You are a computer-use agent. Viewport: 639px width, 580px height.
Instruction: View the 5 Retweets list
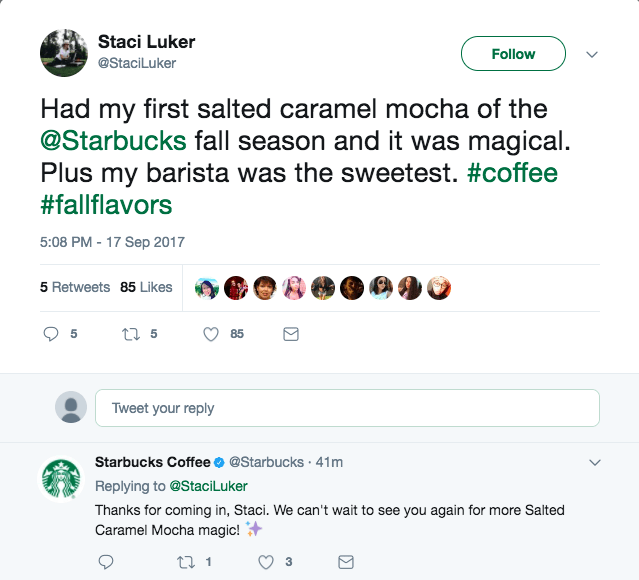(75, 287)
